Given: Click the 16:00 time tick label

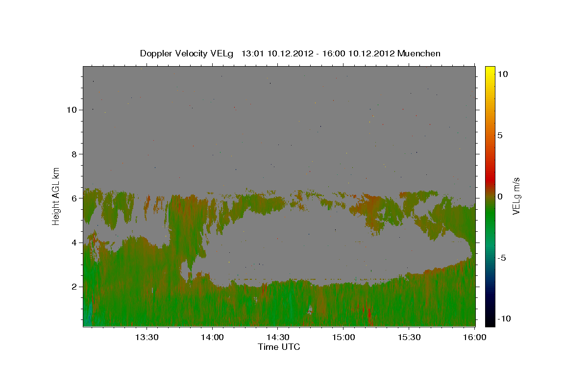Looking at the screenshot, I should [x=474, y=338].
